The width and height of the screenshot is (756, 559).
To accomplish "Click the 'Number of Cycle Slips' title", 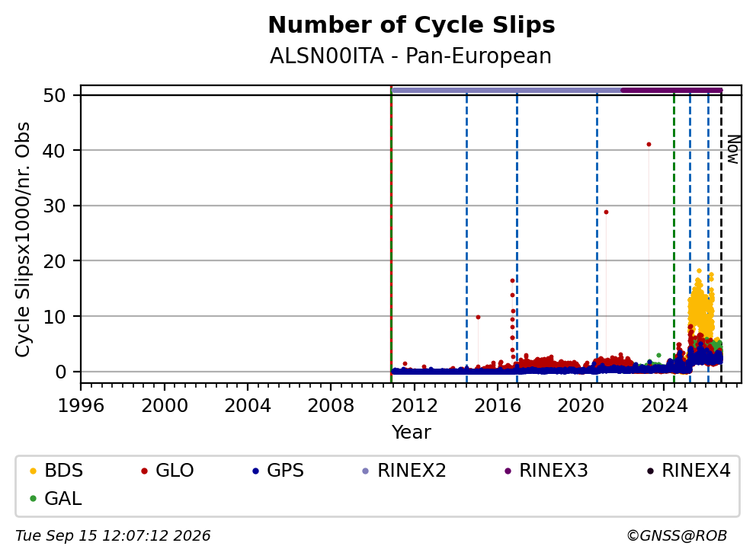I will (412, 24).
